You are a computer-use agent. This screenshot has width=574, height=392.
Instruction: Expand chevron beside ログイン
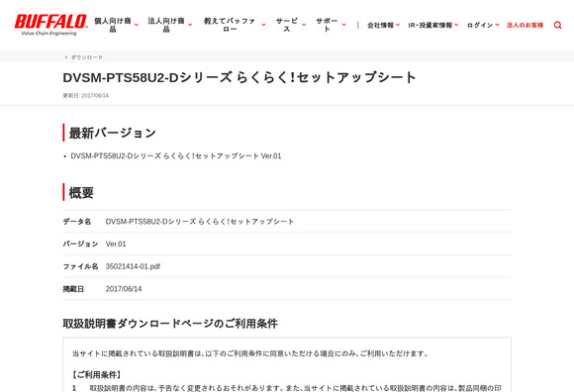(497, 25)
